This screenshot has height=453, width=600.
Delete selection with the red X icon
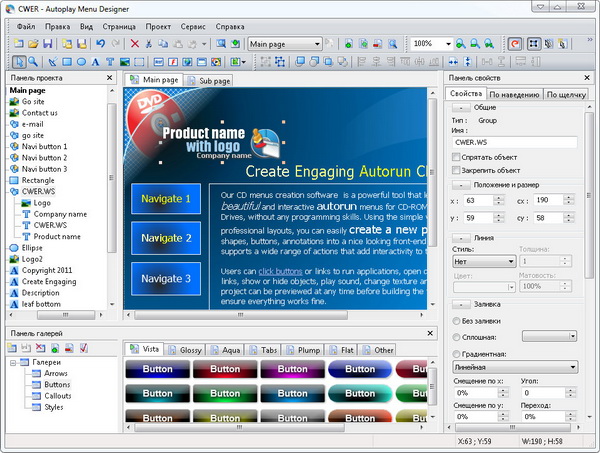point(135,44)
